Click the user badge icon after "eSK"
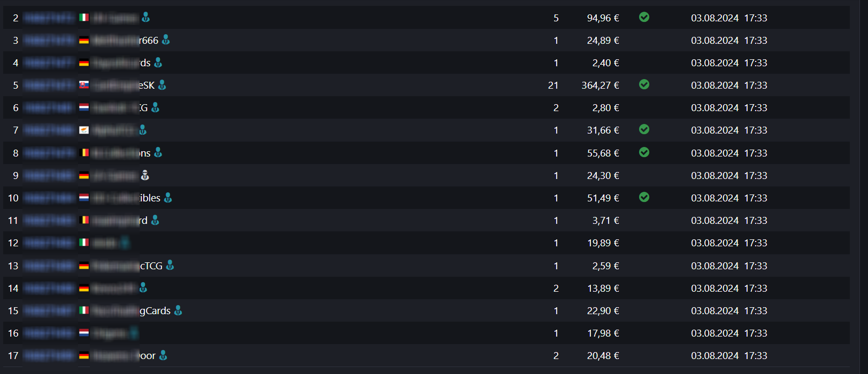The width and height of the screenshot is (868, 374). (x=162, y=85)
